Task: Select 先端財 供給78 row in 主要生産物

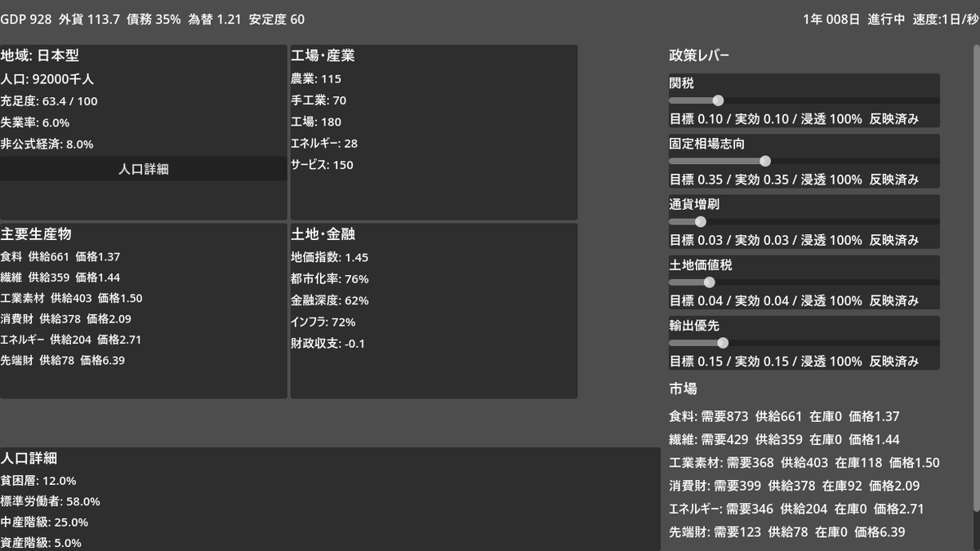Action: (62, 360)
